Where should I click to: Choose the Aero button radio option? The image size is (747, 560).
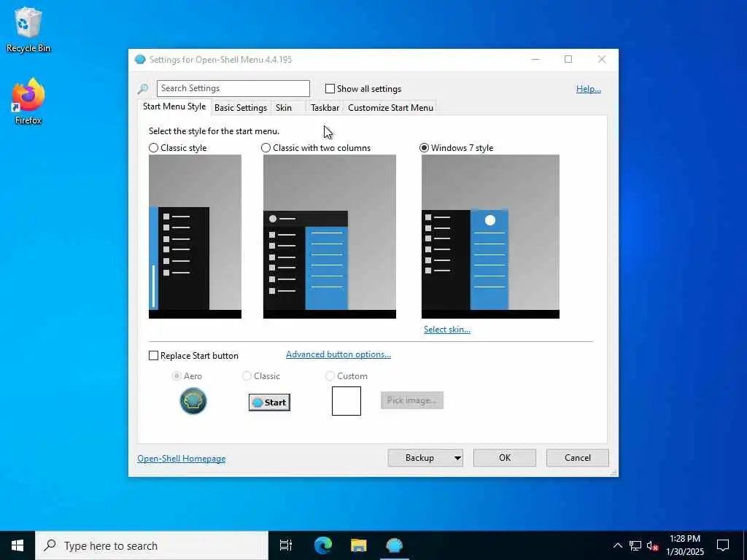pos(177,376)
